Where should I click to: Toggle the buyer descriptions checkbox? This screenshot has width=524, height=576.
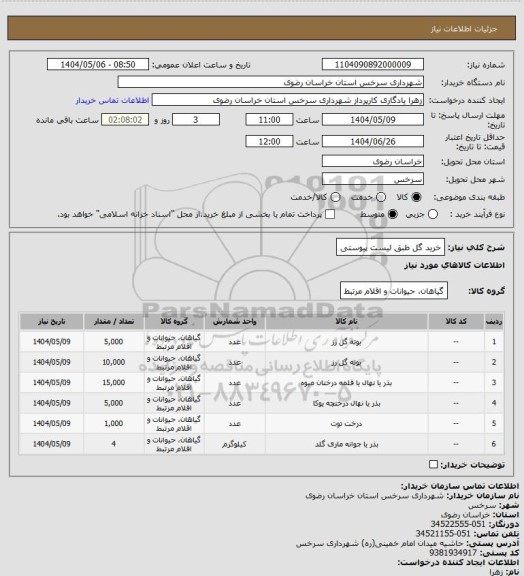434,464
